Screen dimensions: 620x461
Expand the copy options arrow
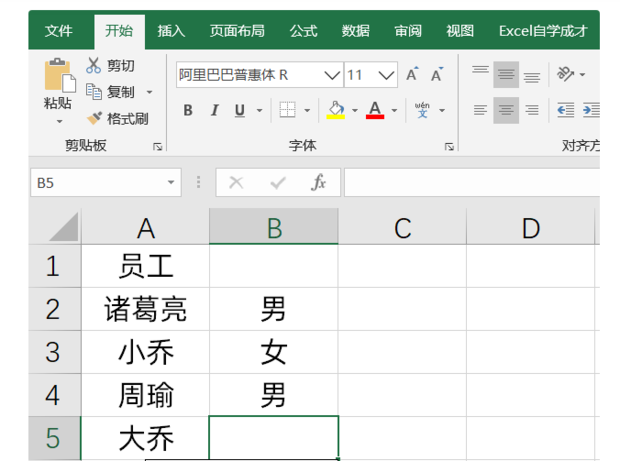point(149,93)
